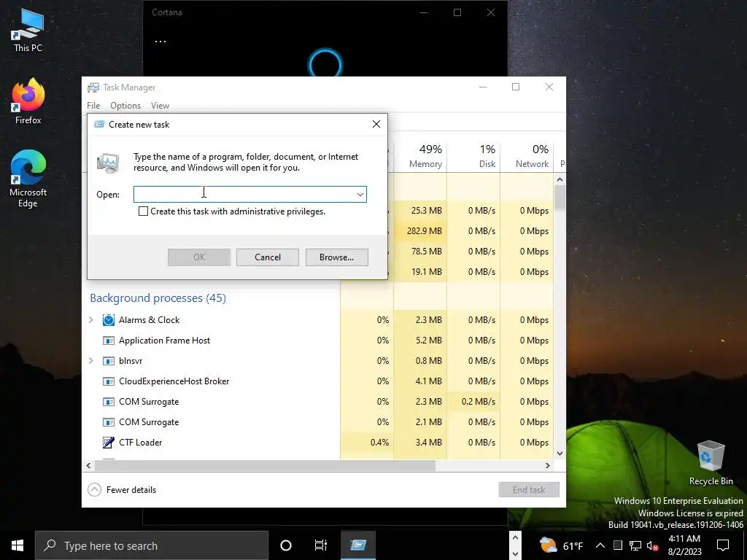Sort by the Network column header
The width and height of the screenshot is (747, 560).
(x=527, y=156)
